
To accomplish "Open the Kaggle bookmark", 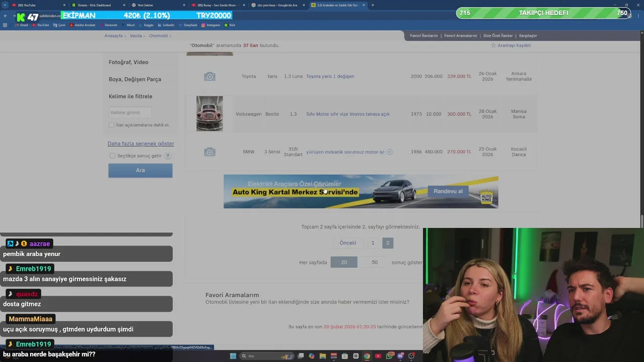I will (x=146, y=25).
